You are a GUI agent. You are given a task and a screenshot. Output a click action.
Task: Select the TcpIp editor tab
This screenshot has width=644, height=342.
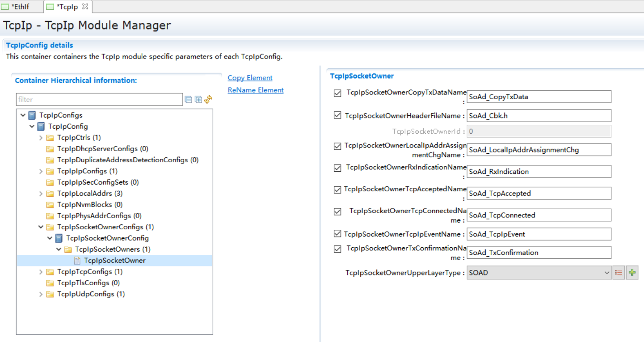[67, 7]
